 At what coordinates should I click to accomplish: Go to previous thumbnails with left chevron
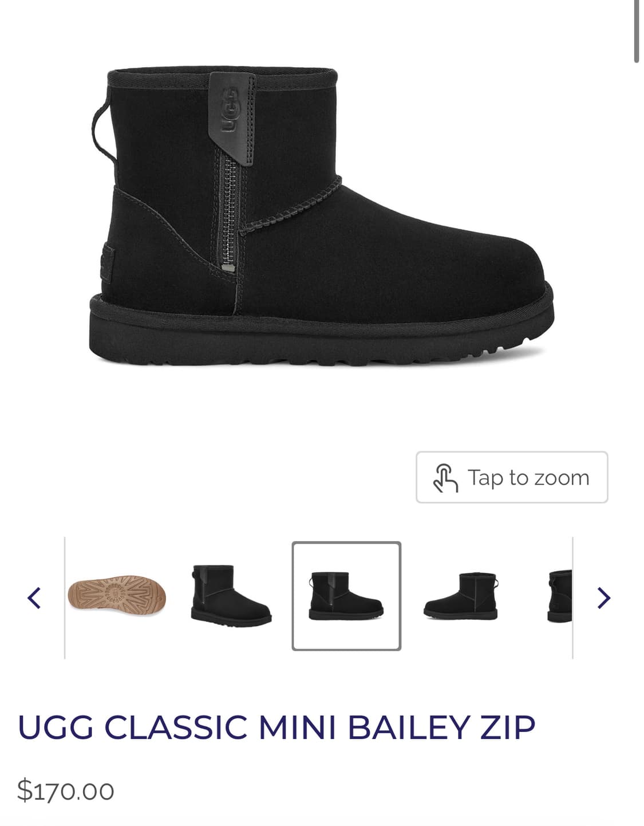click(x=34, y=597)
